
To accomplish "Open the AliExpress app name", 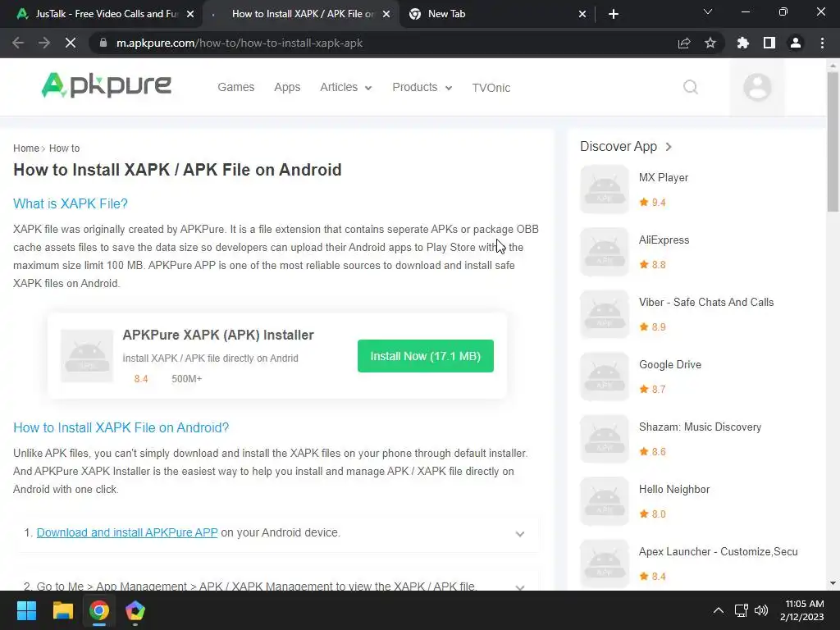I will tap(664, 240).
